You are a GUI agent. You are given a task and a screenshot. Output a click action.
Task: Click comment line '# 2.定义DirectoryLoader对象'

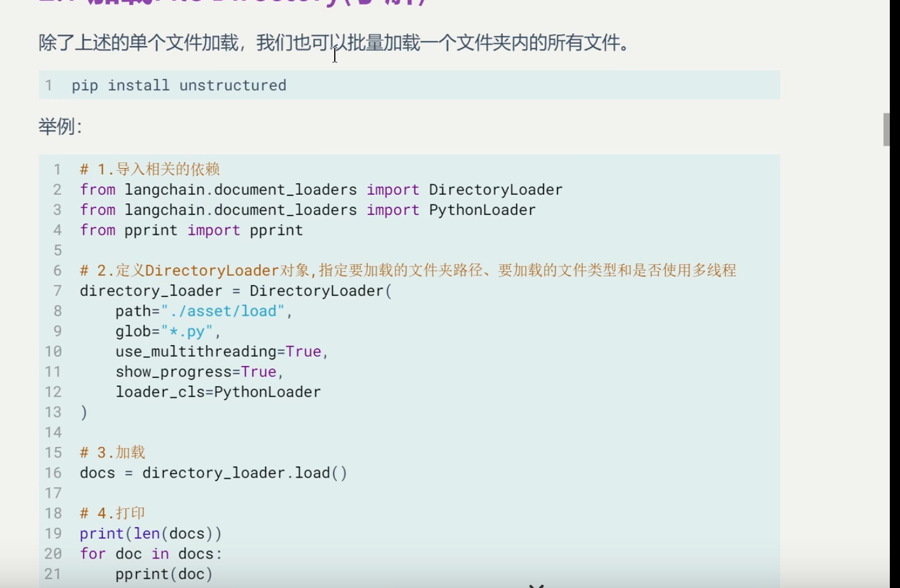coord(408,270)
